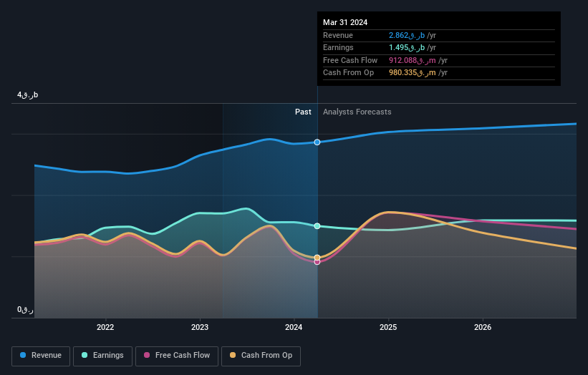Click the 2025 x-axis label
The image size is (588, 375).
(388, 328)
